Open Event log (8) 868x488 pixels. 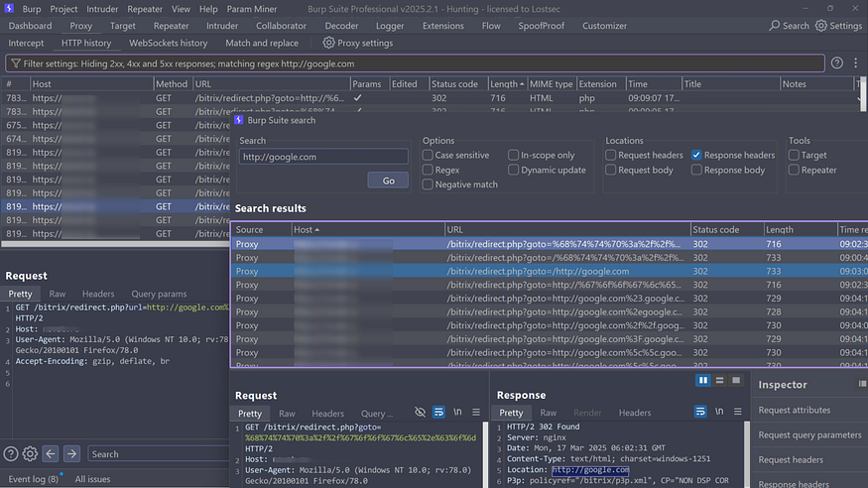33,479
